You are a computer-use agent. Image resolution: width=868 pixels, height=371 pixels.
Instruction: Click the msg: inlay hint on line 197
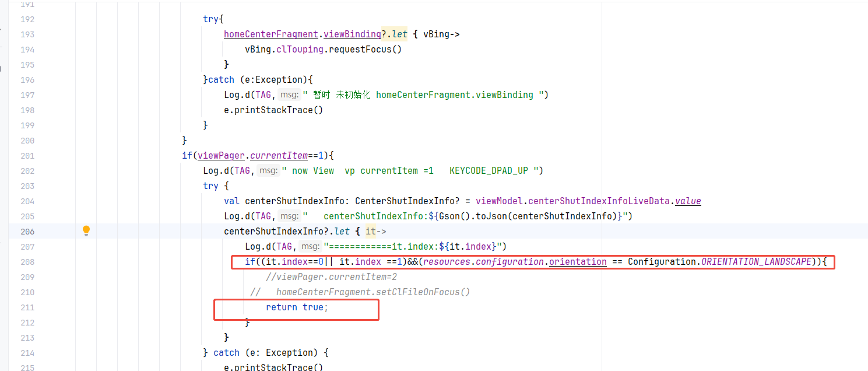click(x=289, y=95)
